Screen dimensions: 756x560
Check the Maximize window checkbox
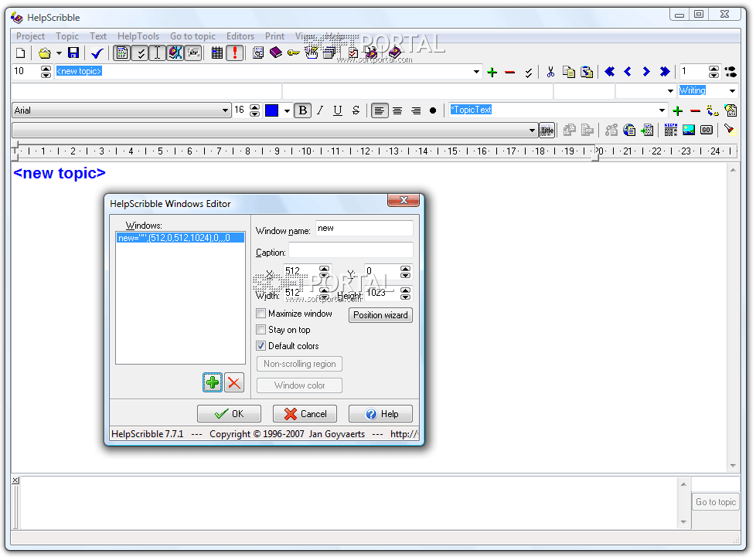click(261, 314)
